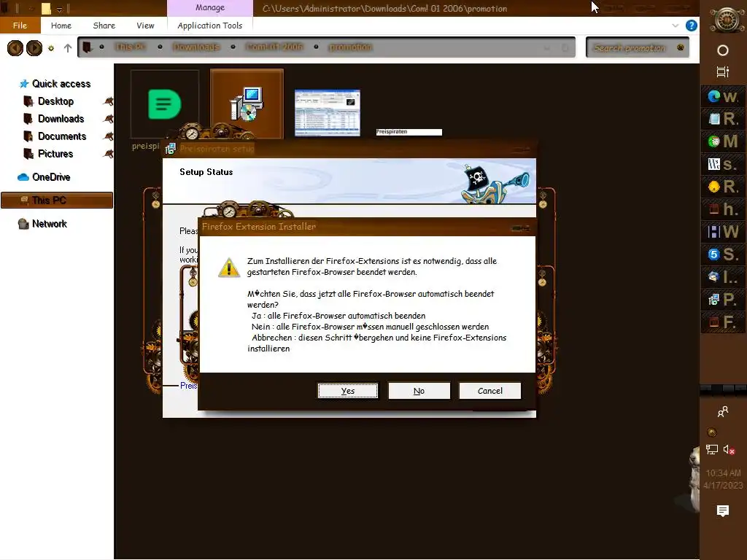Click the muted volume tray icon

tap(729, 449)
